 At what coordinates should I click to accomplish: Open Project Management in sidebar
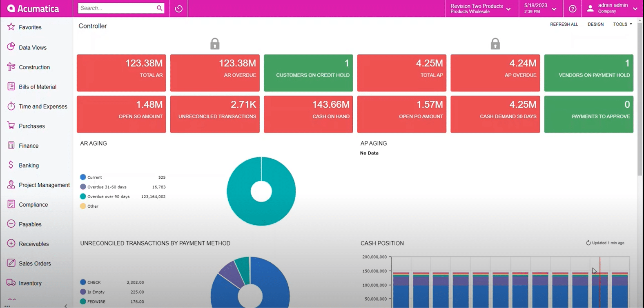coord(44,185)
